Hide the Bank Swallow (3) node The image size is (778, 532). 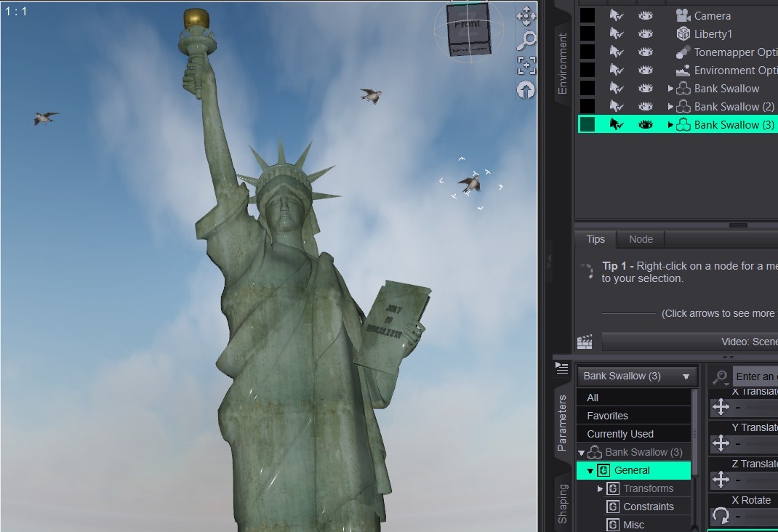[x=646, y=125]
